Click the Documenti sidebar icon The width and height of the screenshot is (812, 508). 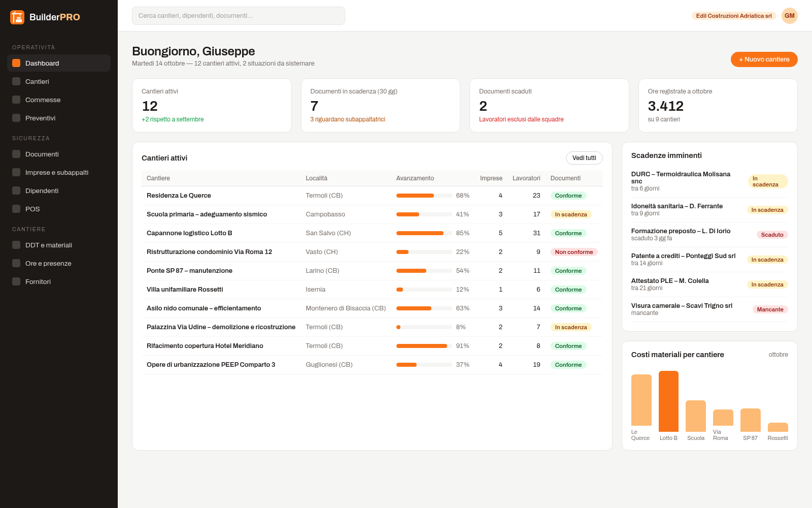tap(16, 154)
